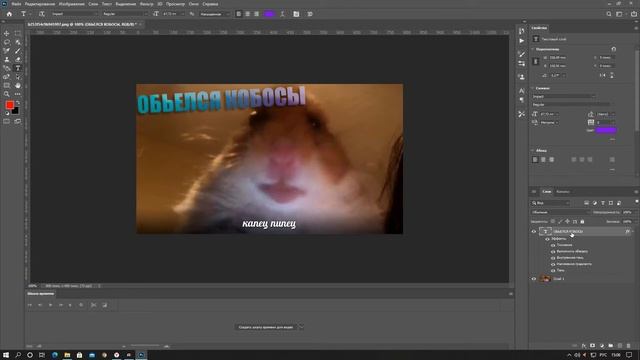
Task: Delete layer using trash icon
Action: [629, 346]
